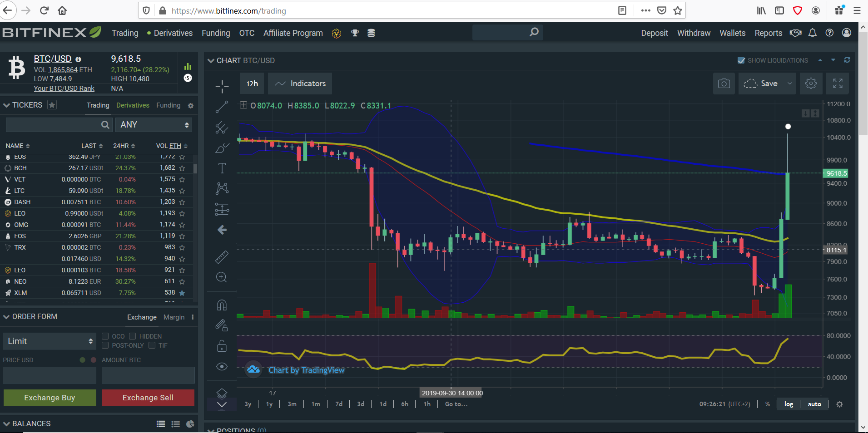Take a chart snapshot with camera icon
Image resolution: width=868 pixels, height=433 pixels.
(724, 84)
